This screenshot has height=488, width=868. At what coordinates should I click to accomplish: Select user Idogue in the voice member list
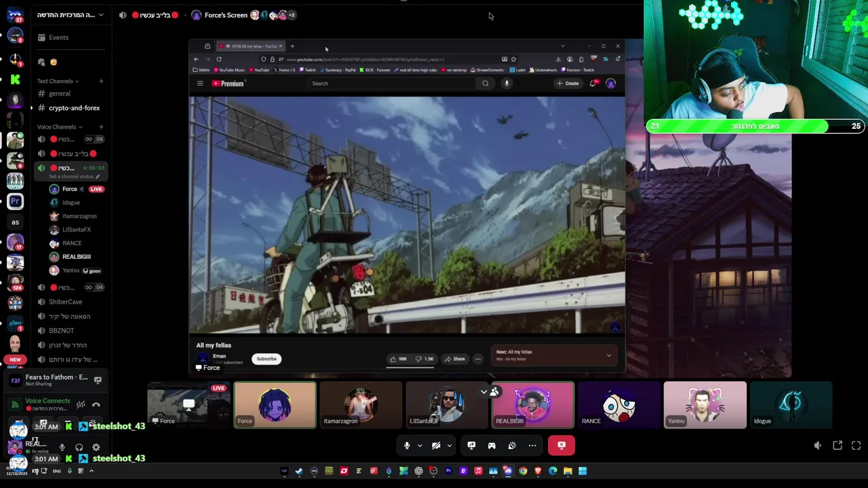click(76, 203)
